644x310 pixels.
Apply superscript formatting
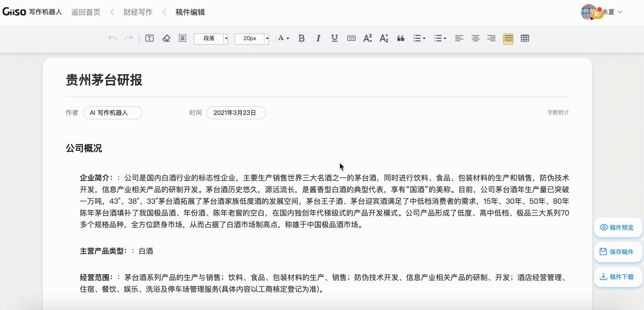click(x=367, y=38)
